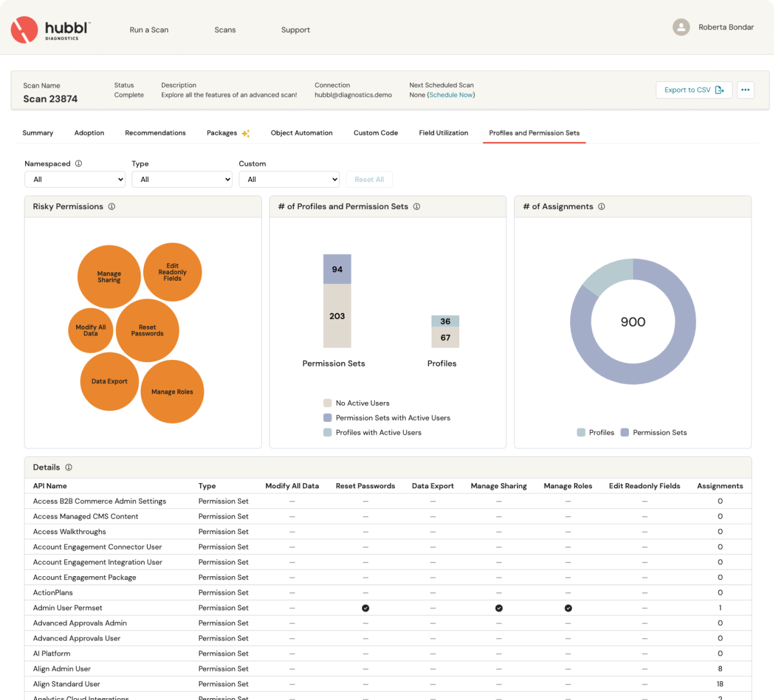Click the Manage Roles bubble
The width and height of the screenshot is (774, 700).
tap(172, 392)
